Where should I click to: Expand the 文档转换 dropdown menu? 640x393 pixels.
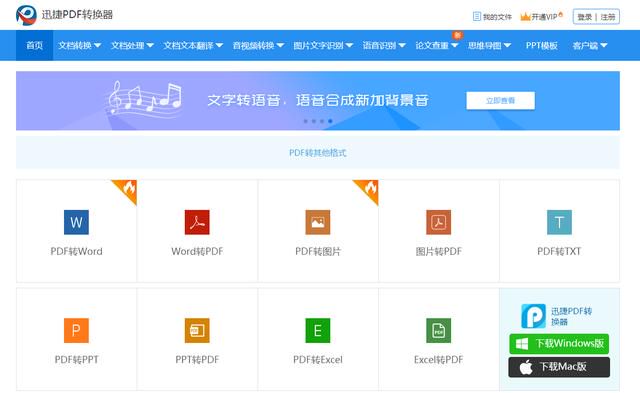(79, 45)
